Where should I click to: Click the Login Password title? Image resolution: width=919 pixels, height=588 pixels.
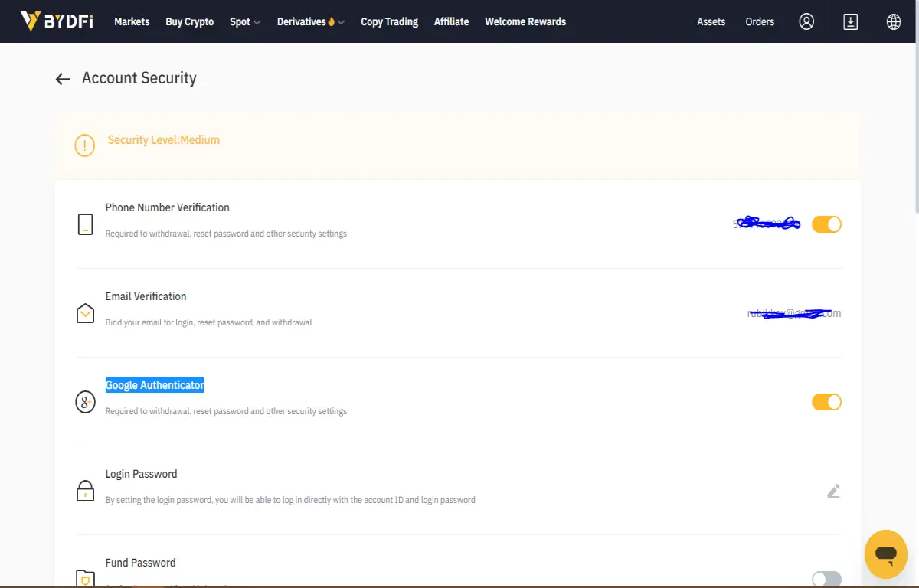click(x=142, y=474)
